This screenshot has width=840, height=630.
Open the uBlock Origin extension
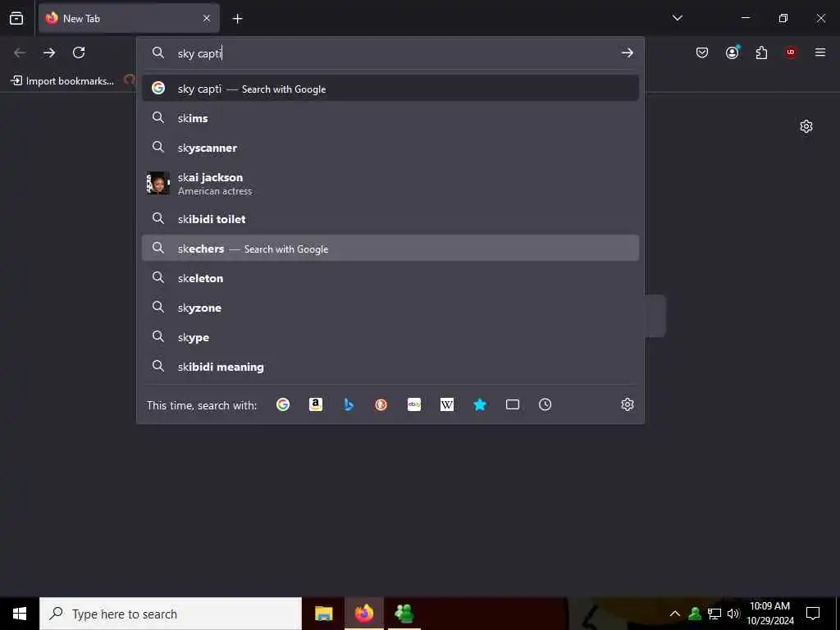[791, 52]
